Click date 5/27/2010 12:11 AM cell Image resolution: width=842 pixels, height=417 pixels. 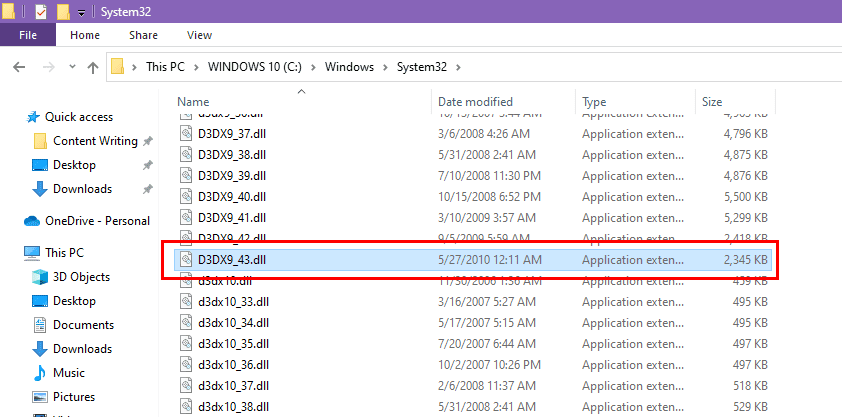(490, 260)
